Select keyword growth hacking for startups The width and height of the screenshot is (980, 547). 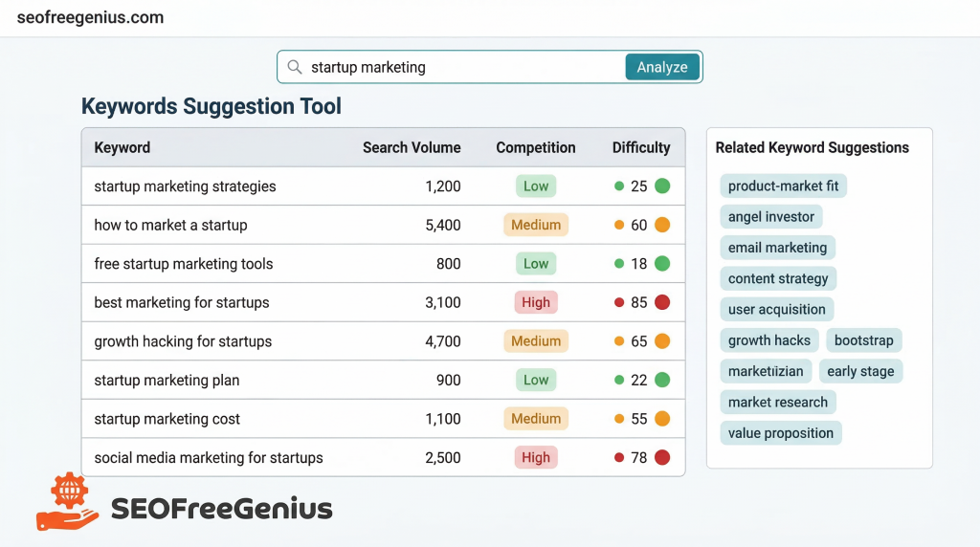tap(183, 341)
